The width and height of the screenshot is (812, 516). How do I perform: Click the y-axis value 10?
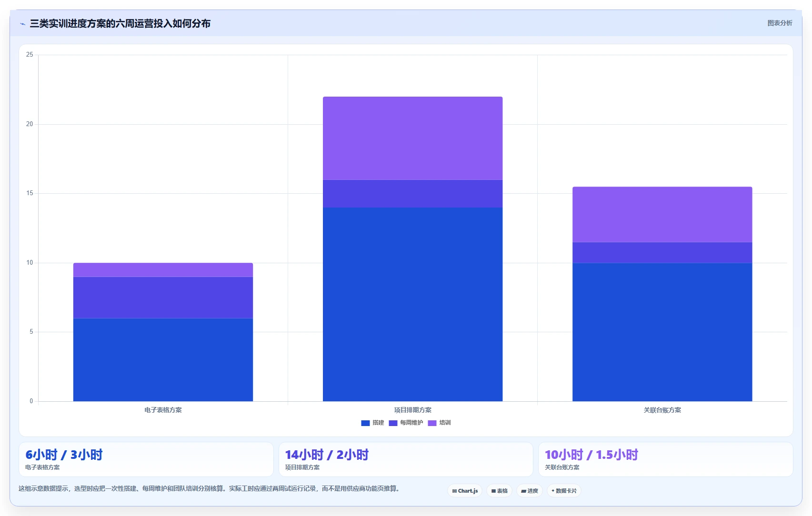30,263
